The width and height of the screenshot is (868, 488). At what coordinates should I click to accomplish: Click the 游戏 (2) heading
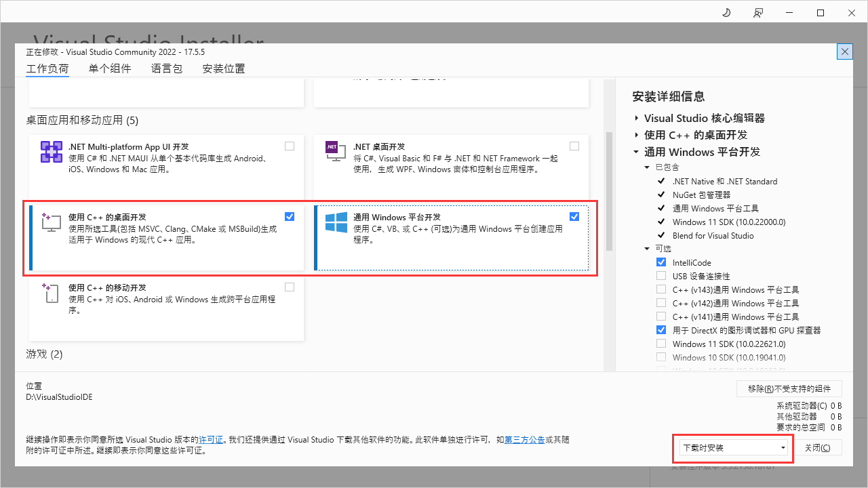[44, 354]
